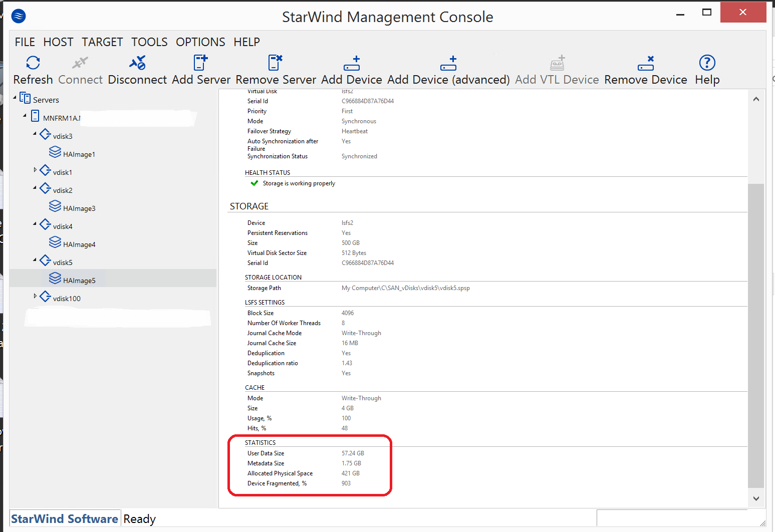Click the Storage Path value text
Image resolution: width=775 pixels, height=532 pixels.
[406, 288]
